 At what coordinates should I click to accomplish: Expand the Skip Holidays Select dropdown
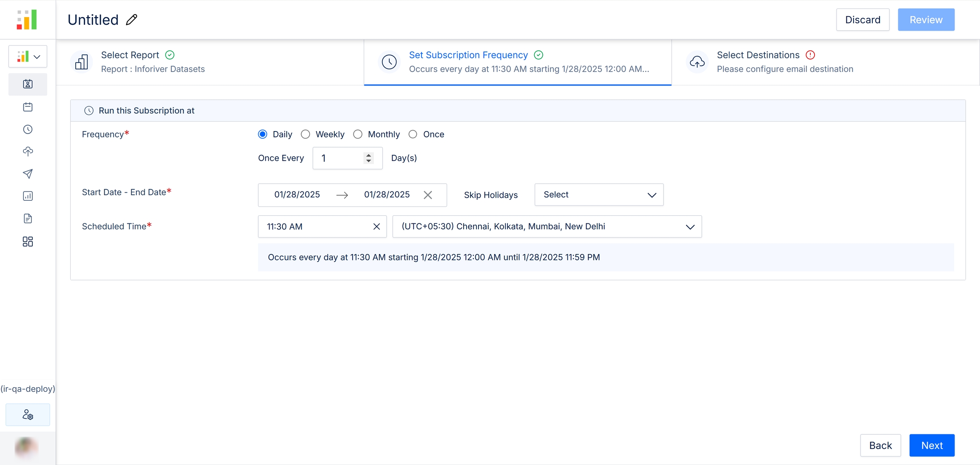[x=598, y=195]
